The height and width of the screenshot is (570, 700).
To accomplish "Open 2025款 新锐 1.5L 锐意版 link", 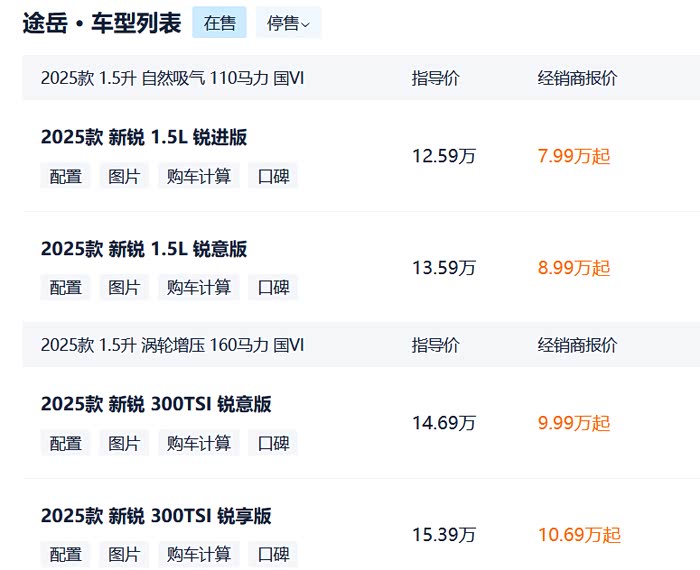I will (143, 249).
